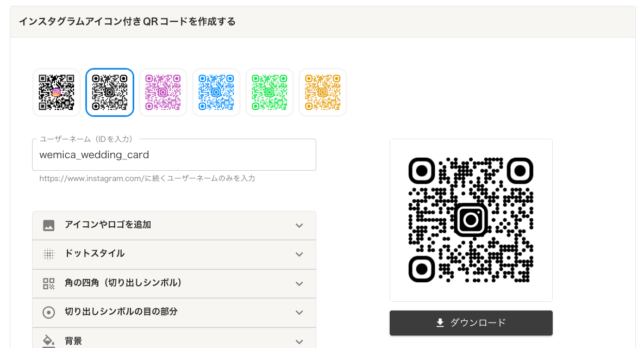Pick the orange QR code style
The height and width of the screenshot is (348, 644).
(322, 92)
